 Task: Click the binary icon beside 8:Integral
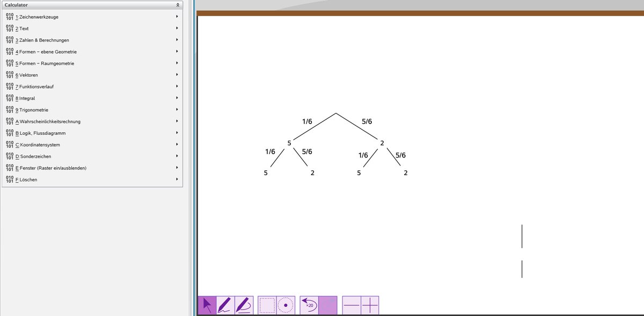point(9,98)
